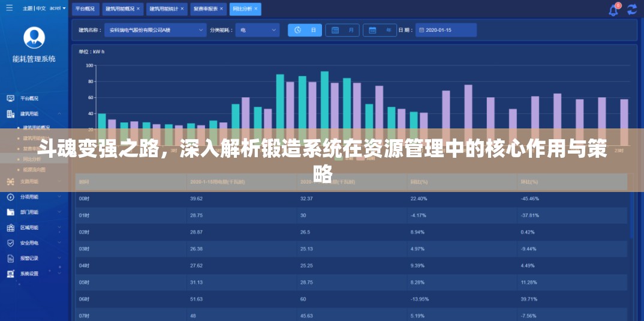The width and height of the screenshot is (644, 321).
Task: Click the 22.40% cell in 00时 row
Action: click(419, 199)
